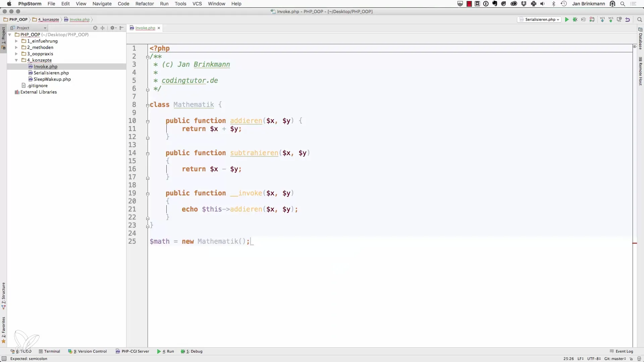
Task: Collapse the PHP_OOP root folder
Action: [10, 35]
